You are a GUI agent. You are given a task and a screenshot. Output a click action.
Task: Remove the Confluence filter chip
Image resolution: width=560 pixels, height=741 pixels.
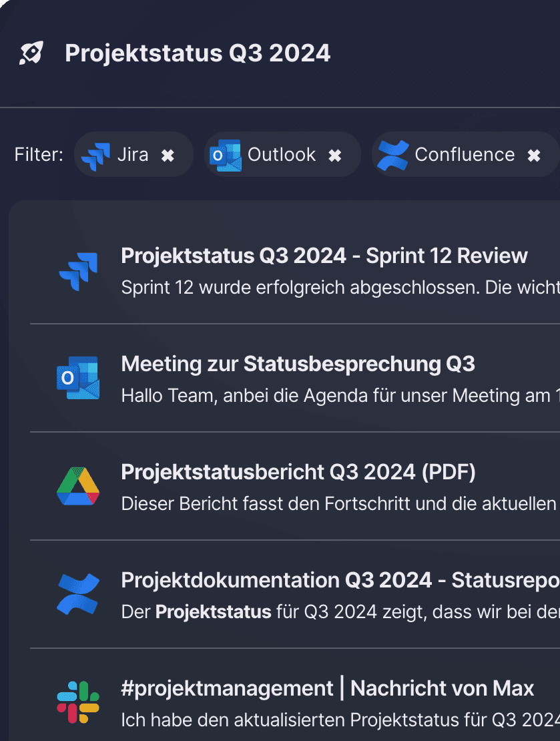(x=534, y=155)
